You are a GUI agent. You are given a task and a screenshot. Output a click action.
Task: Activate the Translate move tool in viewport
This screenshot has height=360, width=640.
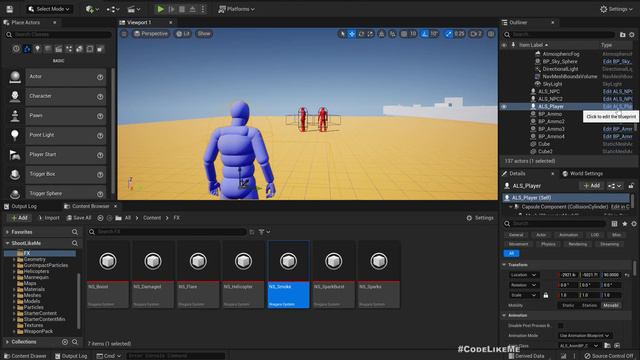tap(351, 34)
